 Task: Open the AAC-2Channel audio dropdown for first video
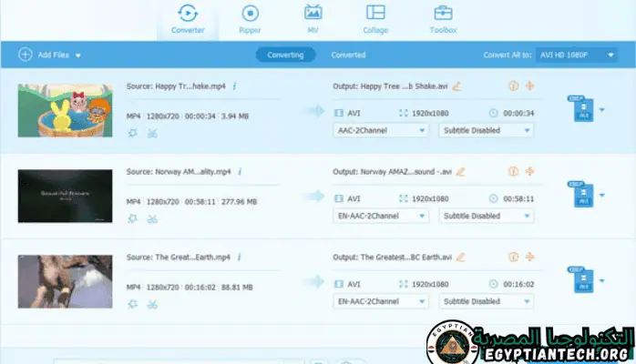coord(381,130)
